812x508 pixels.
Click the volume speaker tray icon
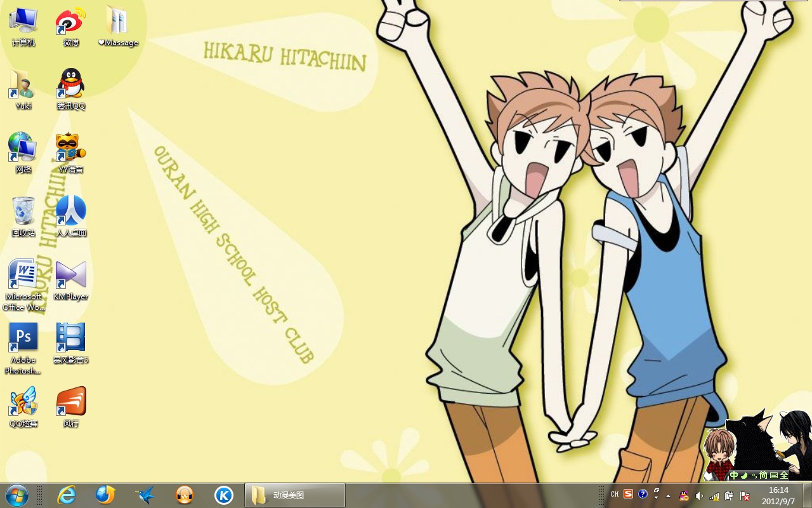pyautogui.click(x=699, y=495)
